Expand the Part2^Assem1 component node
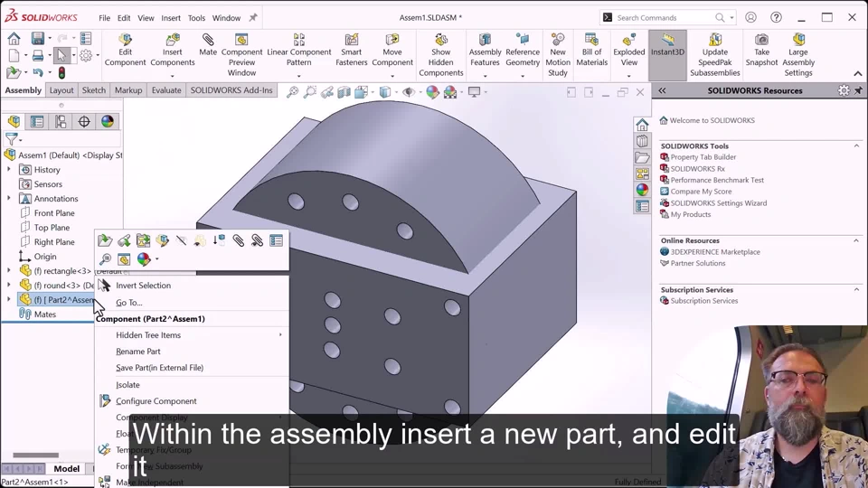This screenshot has height=488, width=868. click(x=8, y=299)
